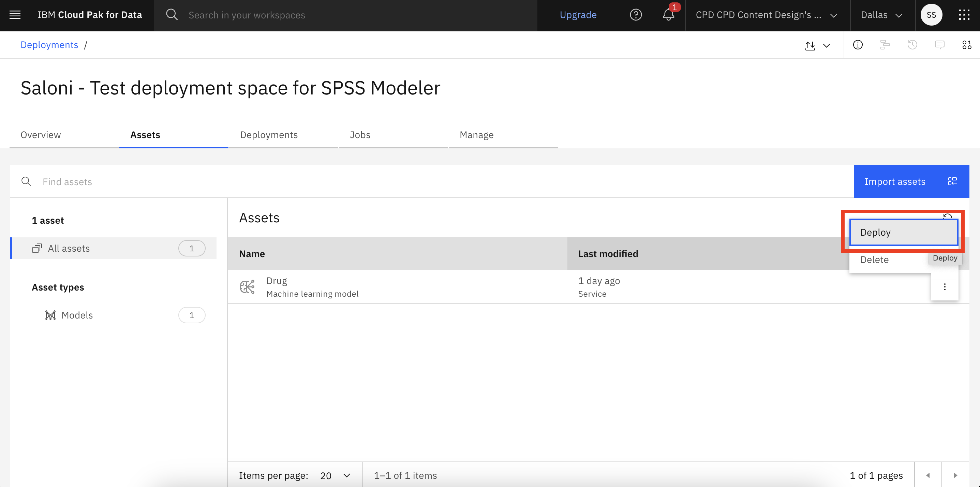Click the Deployments breadcrumb link
The image size is (980, 487).
(x=49, y=44)
